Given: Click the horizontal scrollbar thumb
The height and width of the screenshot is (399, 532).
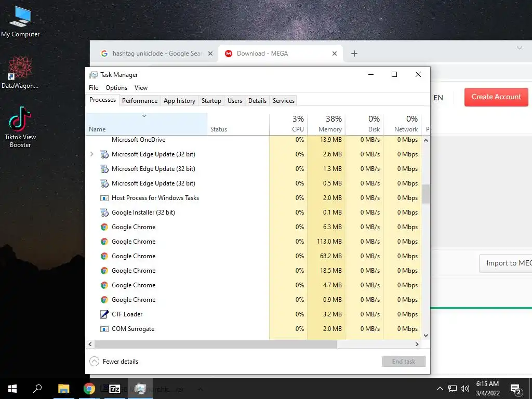Looking at the screenshot, I should (x=216, y=344).
